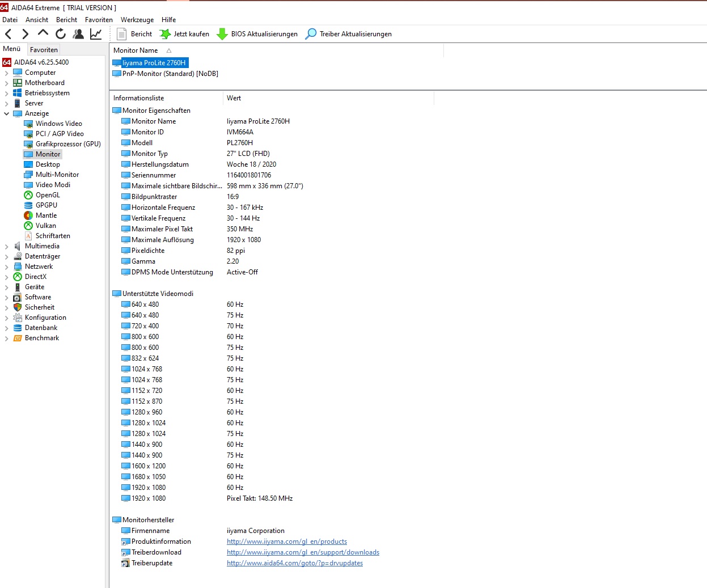The height and width of the screenshot is (588, 707).
Task: Expand the DirectX tree node
Action: click(6, 277)
